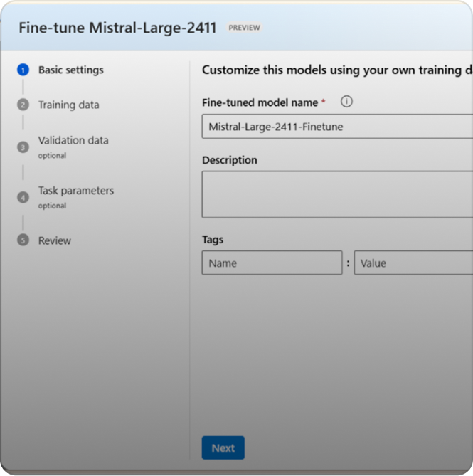Click the info icon beside Fine-tuned model name
473x476 pixels.
(346, 102)
